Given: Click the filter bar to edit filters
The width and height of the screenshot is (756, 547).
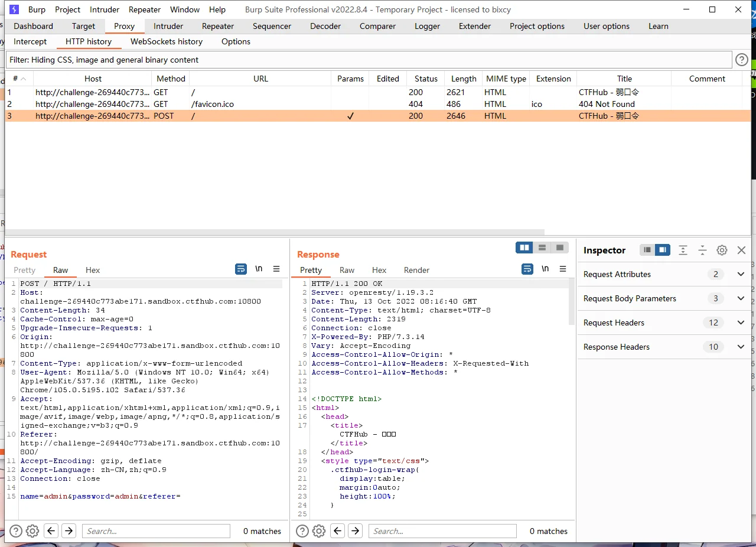Looking at the screenshot, I should (x=369, y=60).
